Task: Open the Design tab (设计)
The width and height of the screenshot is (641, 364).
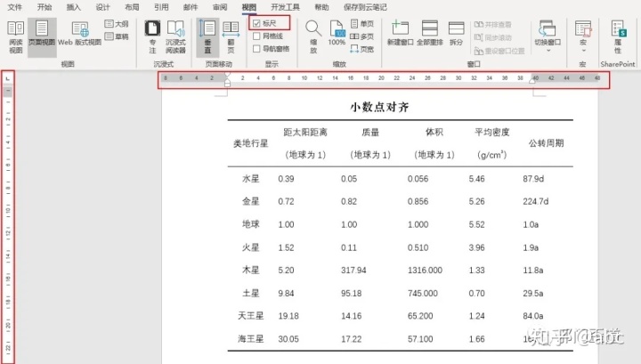Action: (102, 7)
